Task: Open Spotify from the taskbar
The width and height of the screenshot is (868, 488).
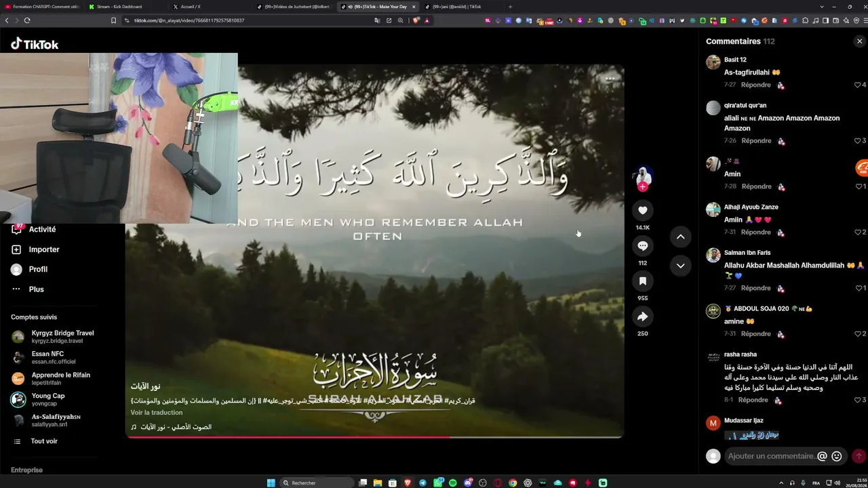Action: (453, 483)
